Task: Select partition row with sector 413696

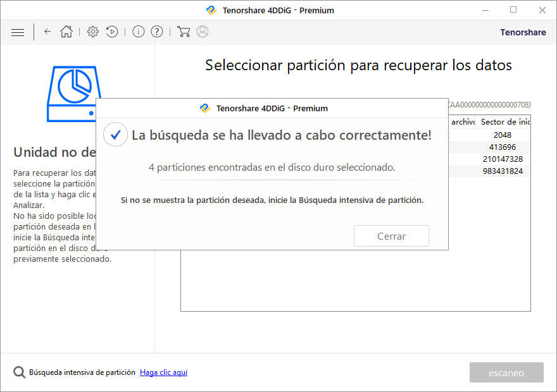Action: tap(489, 147)
